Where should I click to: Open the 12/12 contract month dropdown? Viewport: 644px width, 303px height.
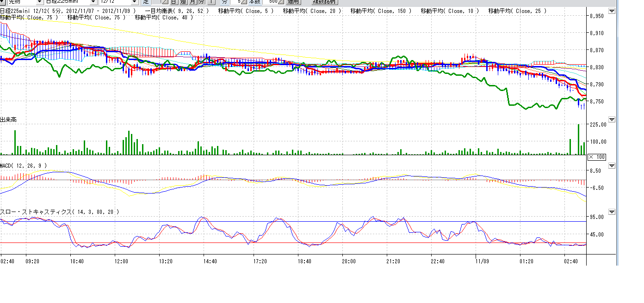click(134, 2)
